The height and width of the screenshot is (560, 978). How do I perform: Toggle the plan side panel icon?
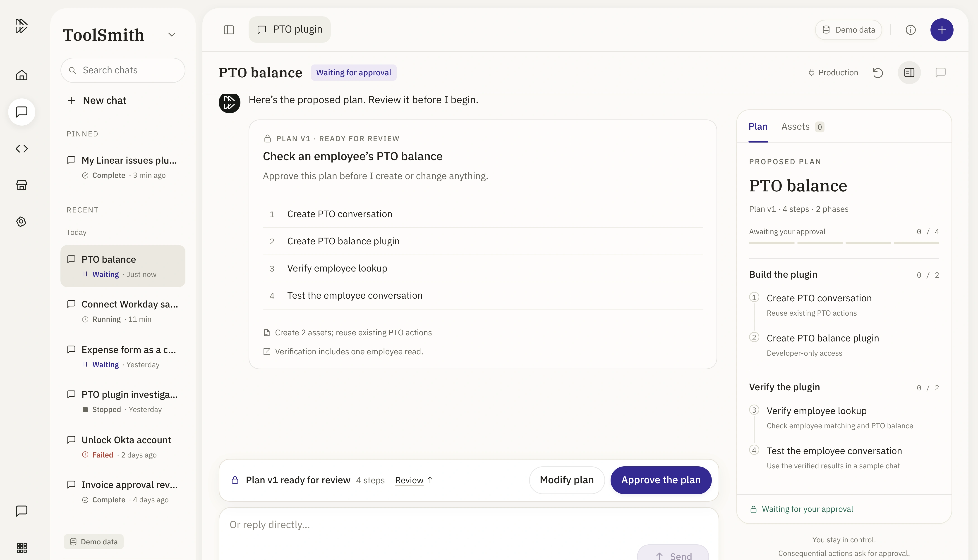point(909,73)
